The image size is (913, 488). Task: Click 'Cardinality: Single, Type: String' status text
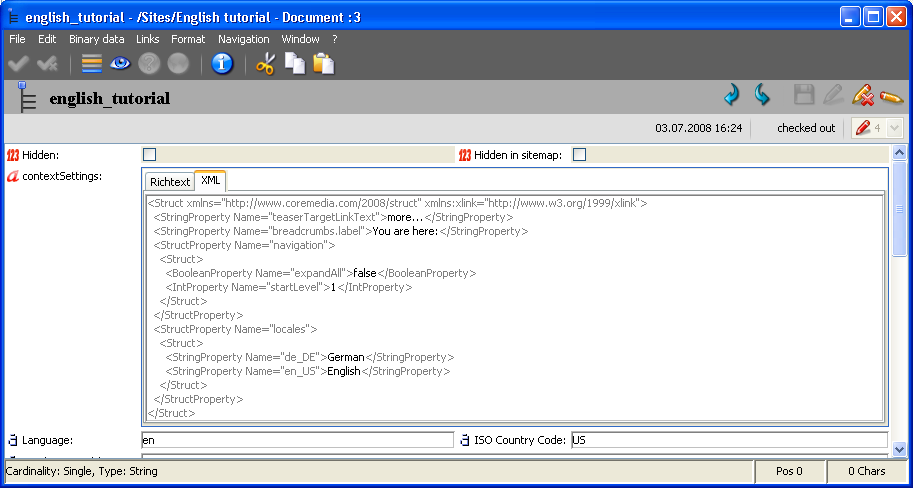82,471
